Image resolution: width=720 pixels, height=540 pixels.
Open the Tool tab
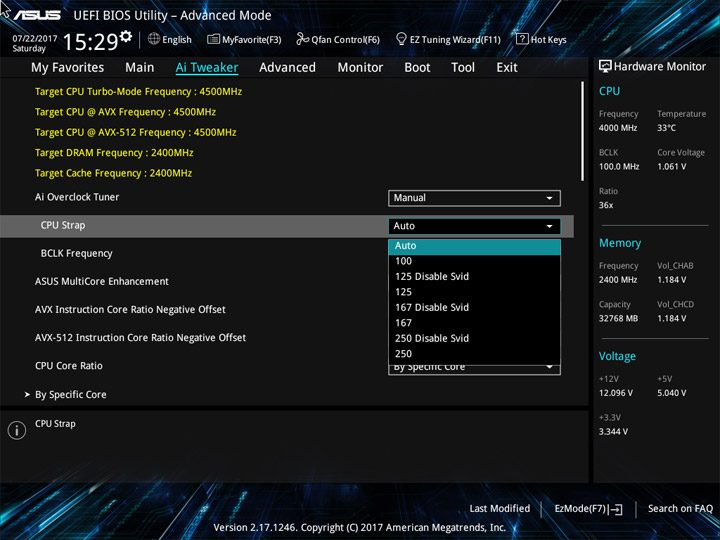(x=463, y=68)
